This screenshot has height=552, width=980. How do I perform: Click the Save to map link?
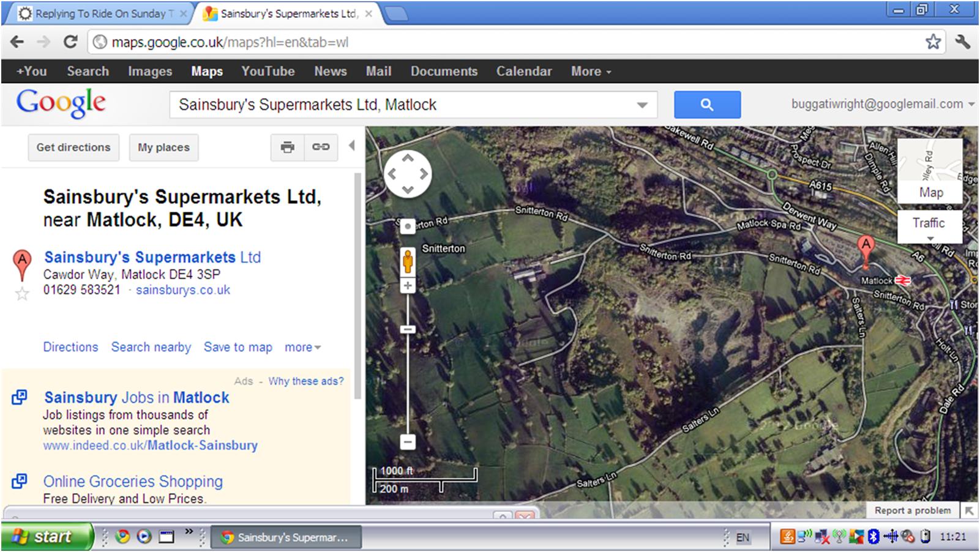[x=238, y=347]
